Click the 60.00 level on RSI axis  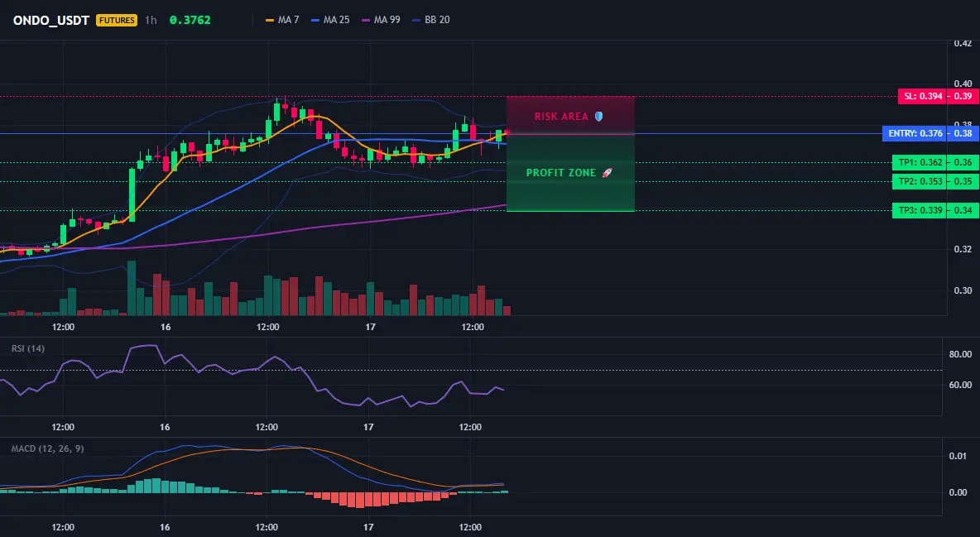point(960,385)
